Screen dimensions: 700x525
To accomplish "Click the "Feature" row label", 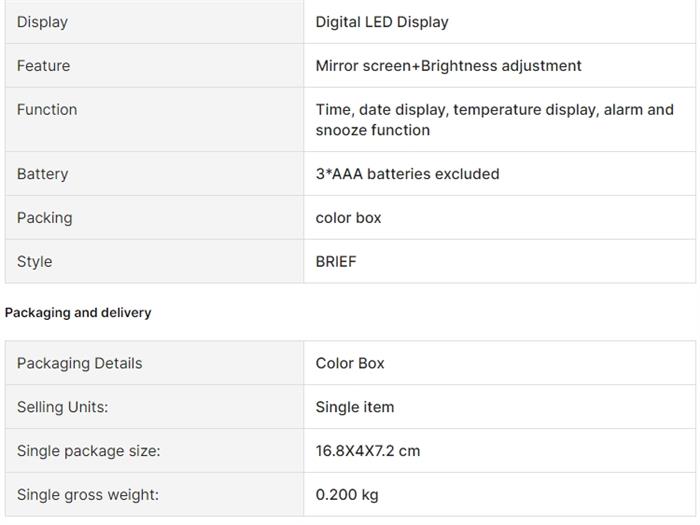I will click(43, 66).
